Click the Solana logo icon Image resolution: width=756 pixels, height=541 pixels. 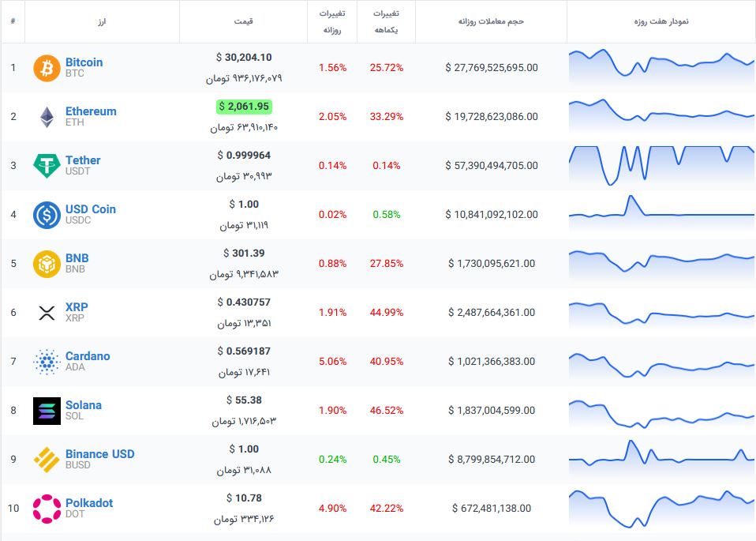click(47, 411)
